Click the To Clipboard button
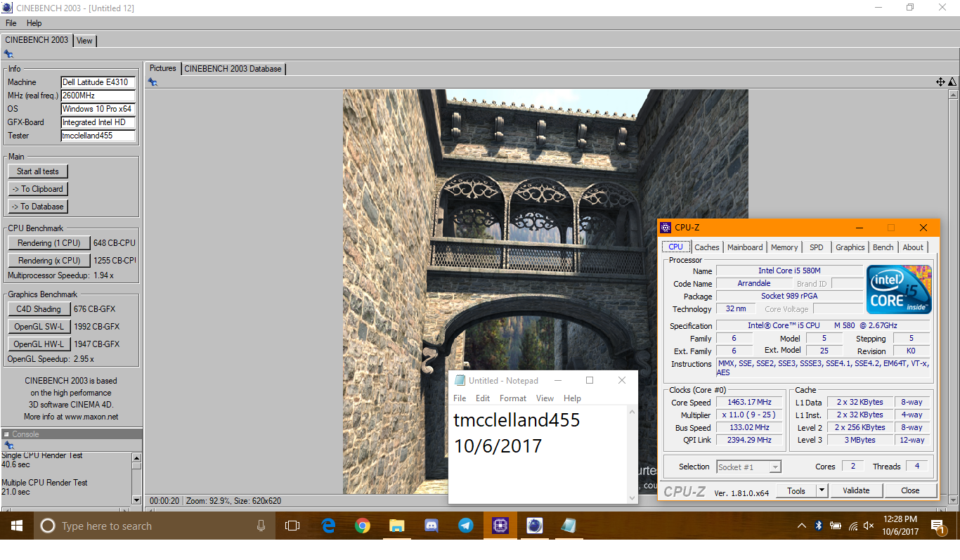This screenshot has width=960, height=560. coord(38,189)
